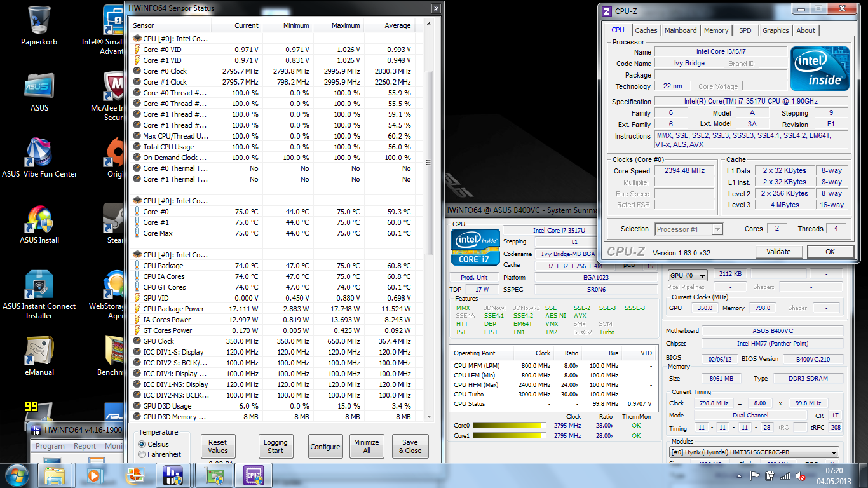Click the Reset Values button
868x488 pixels.
coord(218,447)
